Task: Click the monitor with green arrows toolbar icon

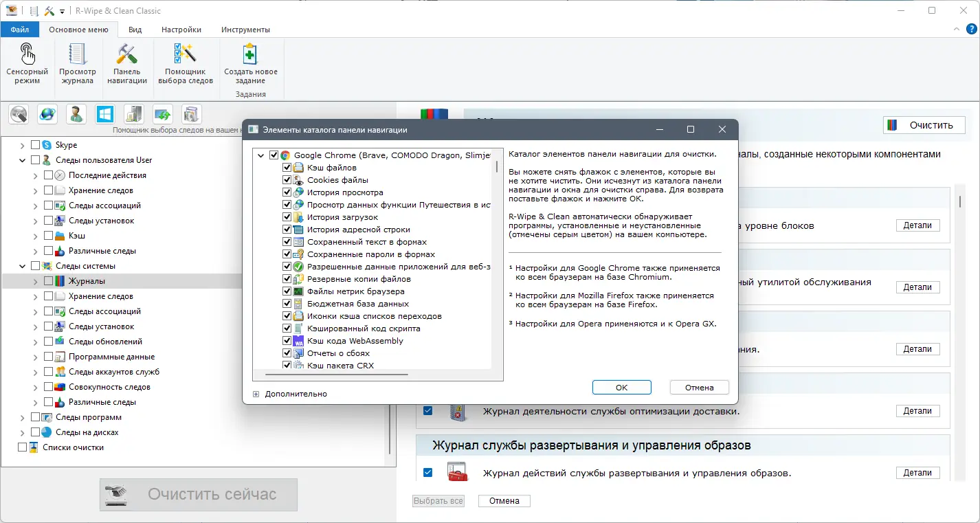Action: 163,113
